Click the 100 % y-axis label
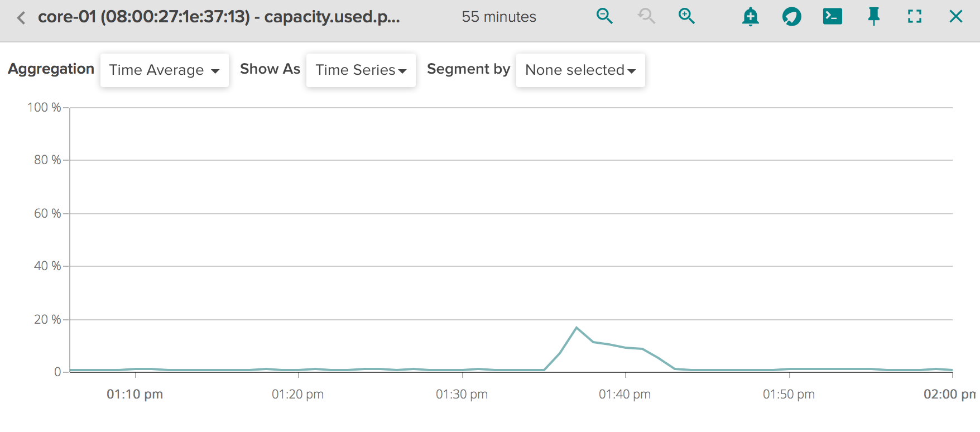The image size is (980, 432). point(44,107)
